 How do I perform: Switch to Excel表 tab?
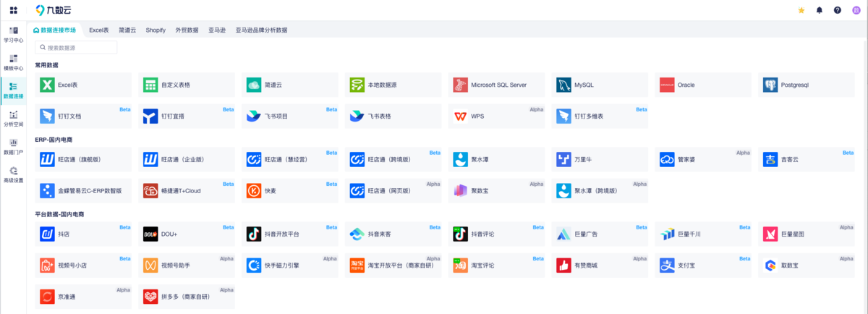99,30
